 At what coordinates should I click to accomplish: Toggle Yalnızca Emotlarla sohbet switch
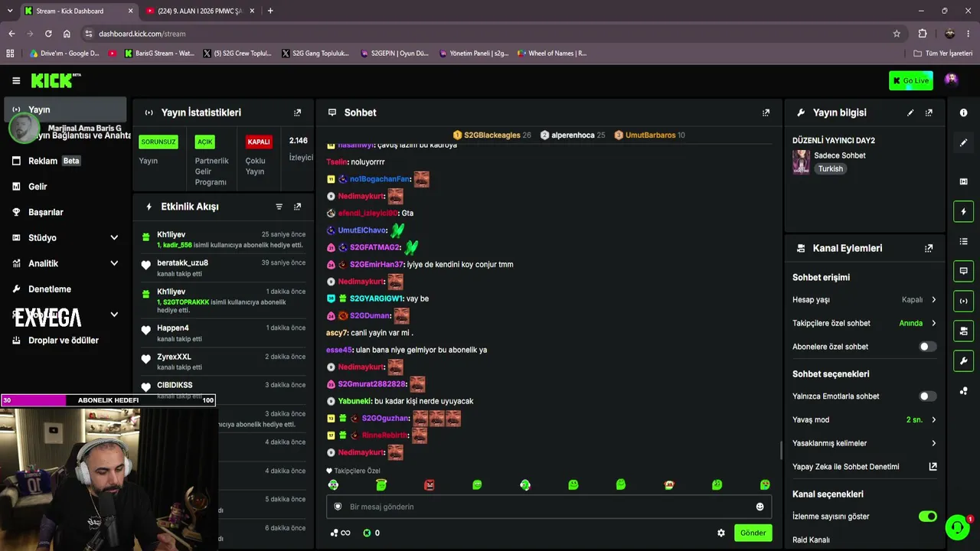[927, 396]
